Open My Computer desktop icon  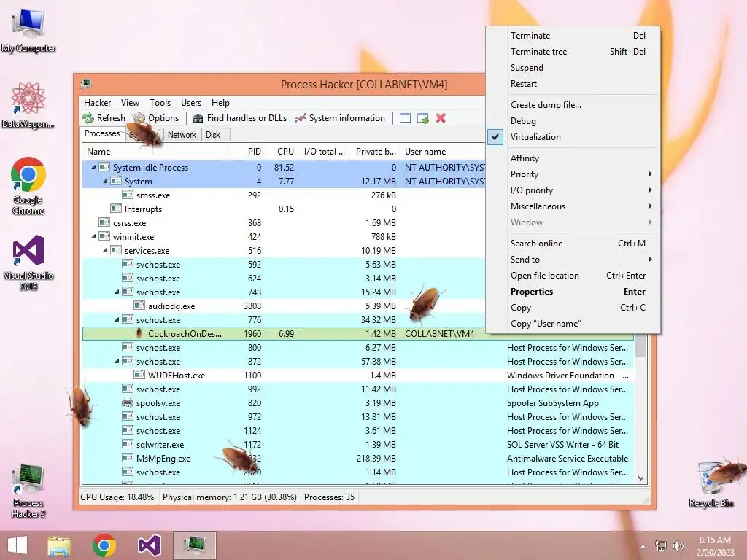point(28,30)
